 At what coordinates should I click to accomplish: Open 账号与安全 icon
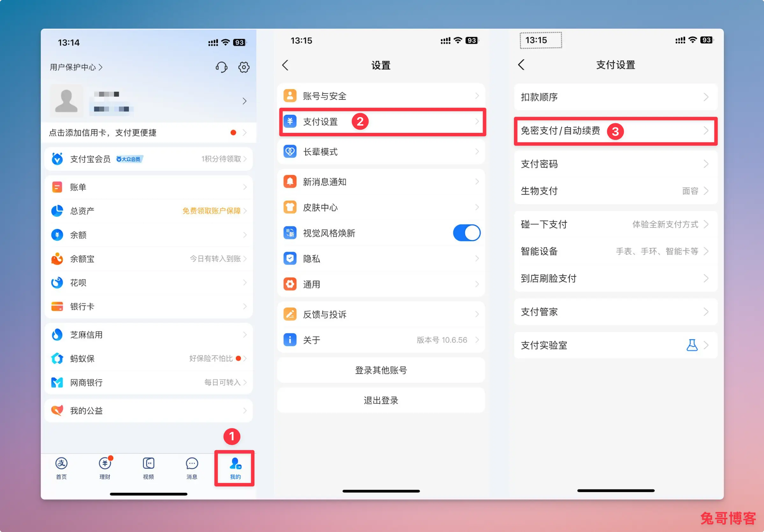[x=290, y=96]
